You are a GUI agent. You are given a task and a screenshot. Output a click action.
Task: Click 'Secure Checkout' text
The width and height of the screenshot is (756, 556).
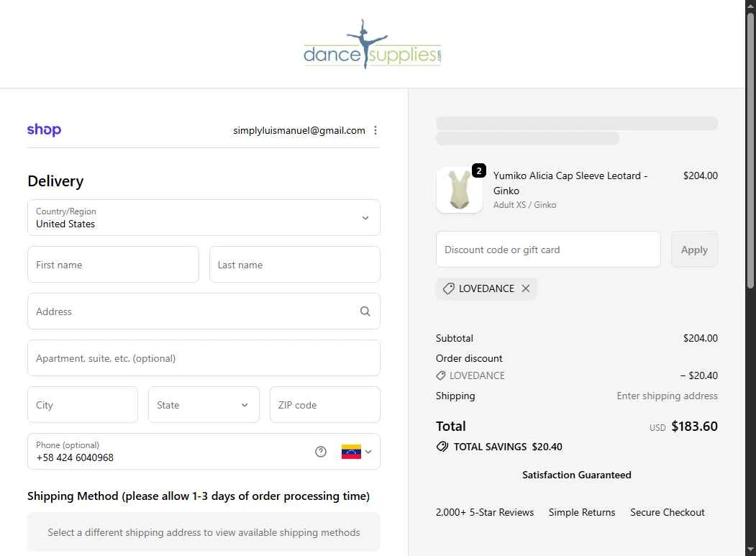[x=668, y=512]
